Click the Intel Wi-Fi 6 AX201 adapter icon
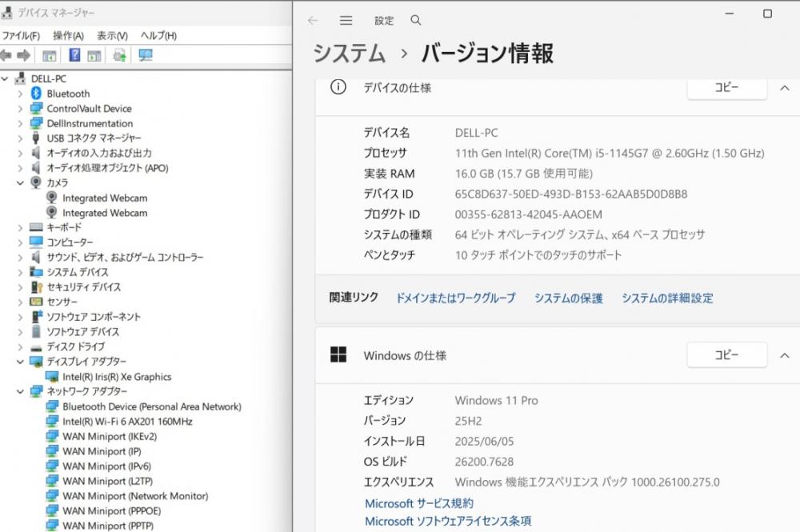This screenshot has width=800, height=532. pyautogui.click(x=51, y=422)
